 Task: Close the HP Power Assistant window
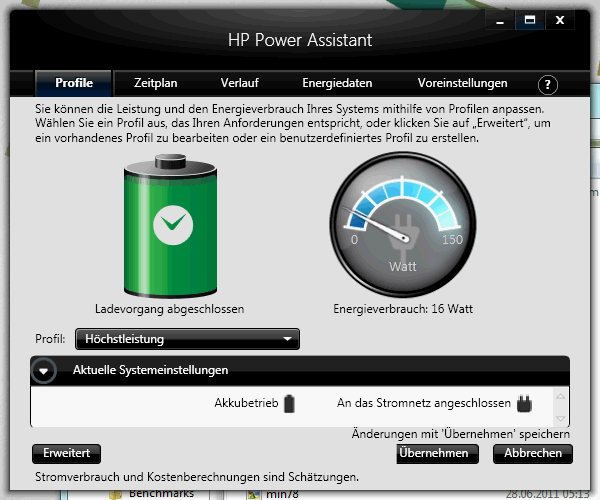tap(560, 20)
